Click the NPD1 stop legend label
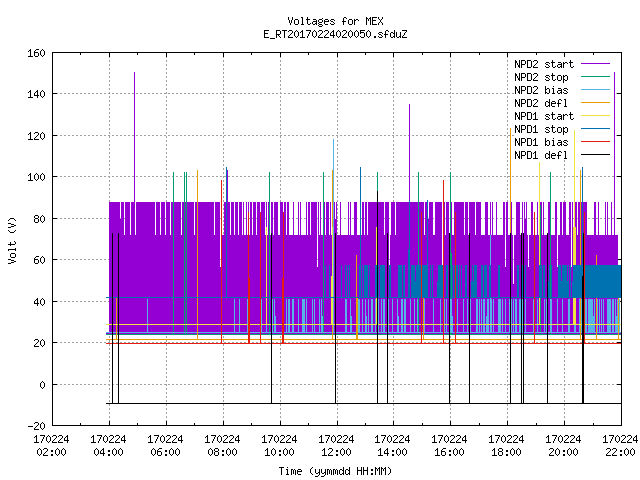The image size is (640, 480). (541, 129)
